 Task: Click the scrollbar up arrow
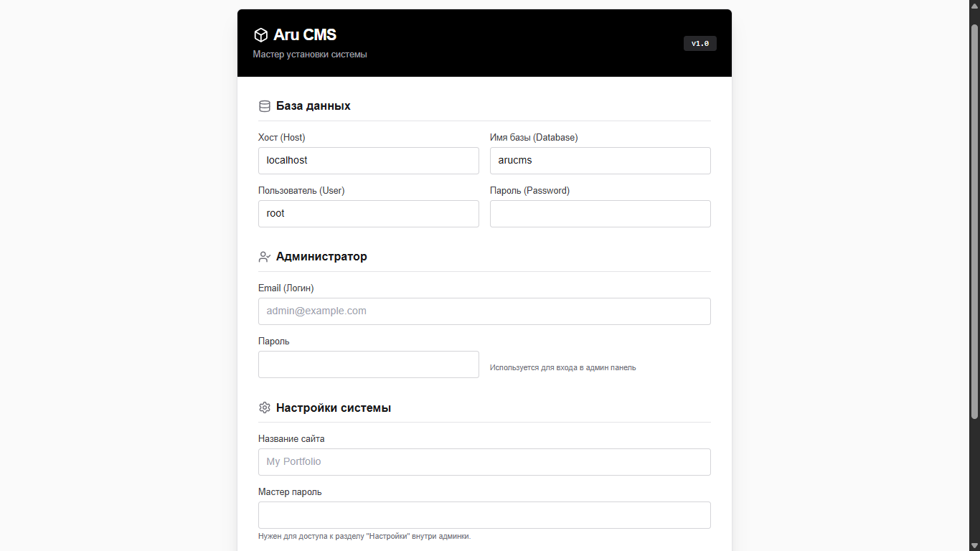(974, 6)
